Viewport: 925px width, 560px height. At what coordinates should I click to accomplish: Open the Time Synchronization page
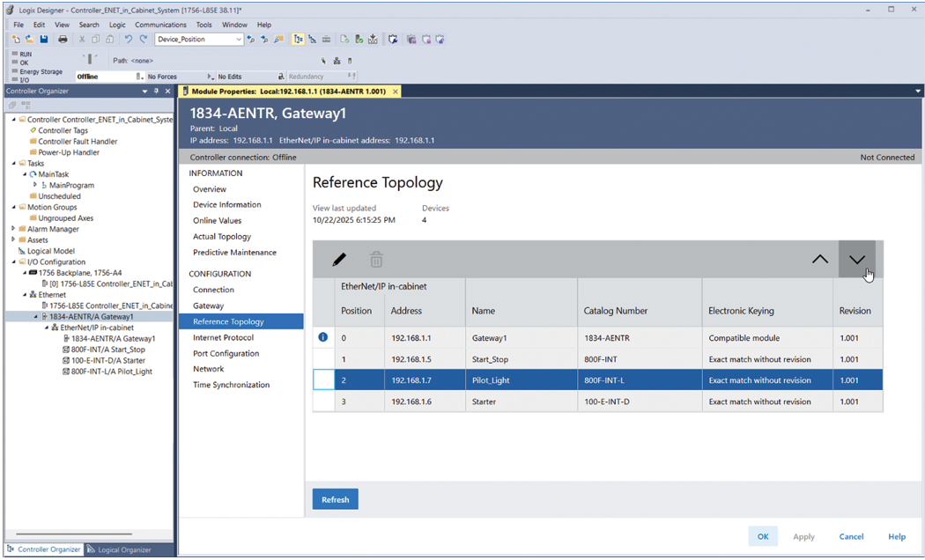click(x=231, y=385)
